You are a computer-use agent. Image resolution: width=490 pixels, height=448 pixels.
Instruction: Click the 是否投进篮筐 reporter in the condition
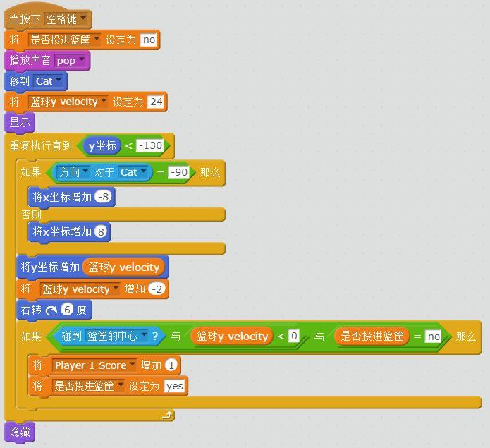tap(372, 336)
